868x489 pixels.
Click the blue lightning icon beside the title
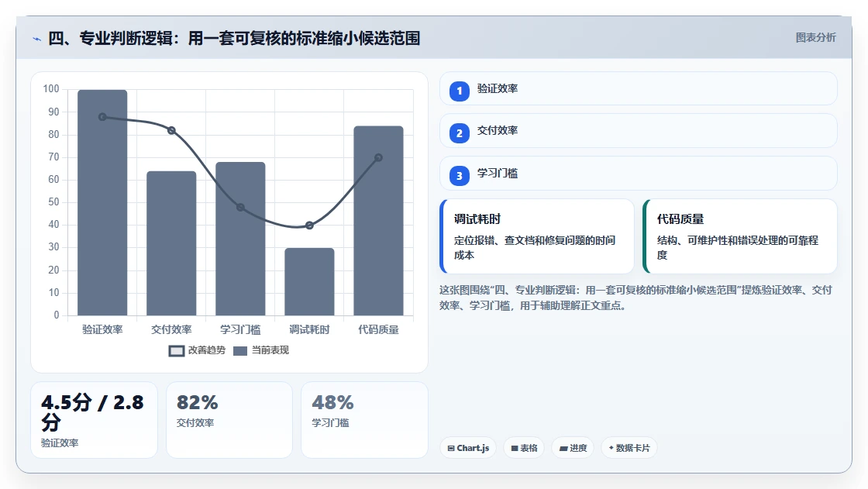pos(37,39)
